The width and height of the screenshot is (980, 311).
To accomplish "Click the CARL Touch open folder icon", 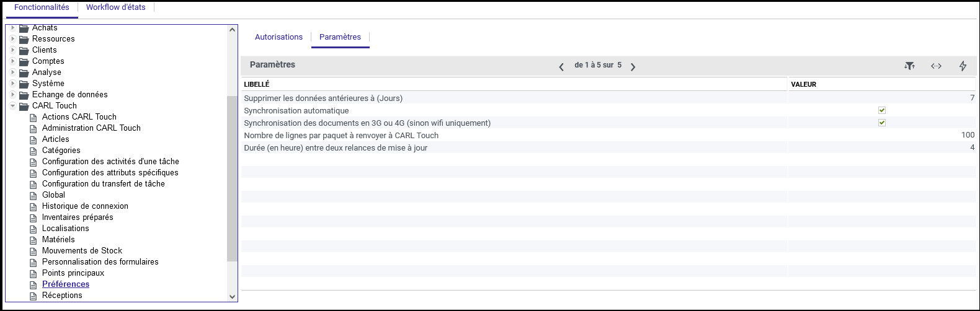I will point(24,106).
